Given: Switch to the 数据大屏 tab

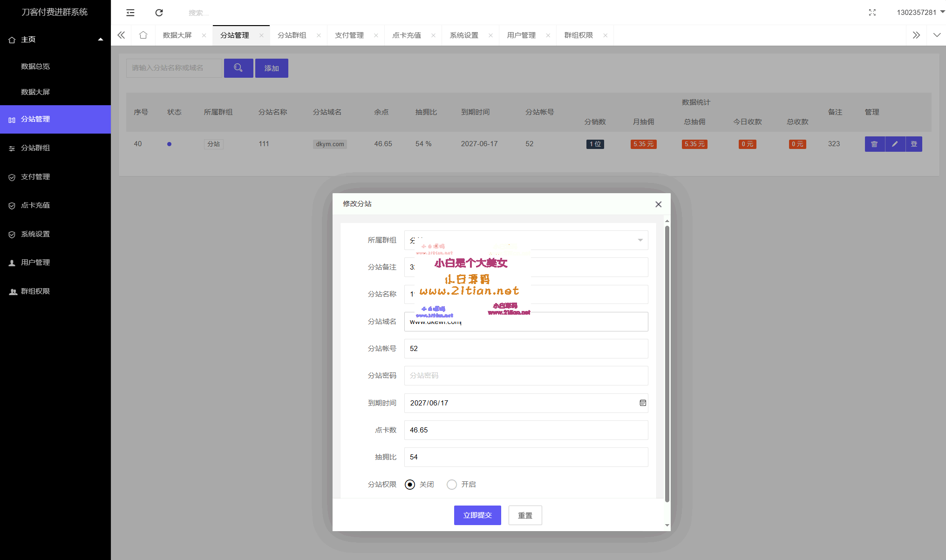Looking at the screenshot, I should coord(176,35).
